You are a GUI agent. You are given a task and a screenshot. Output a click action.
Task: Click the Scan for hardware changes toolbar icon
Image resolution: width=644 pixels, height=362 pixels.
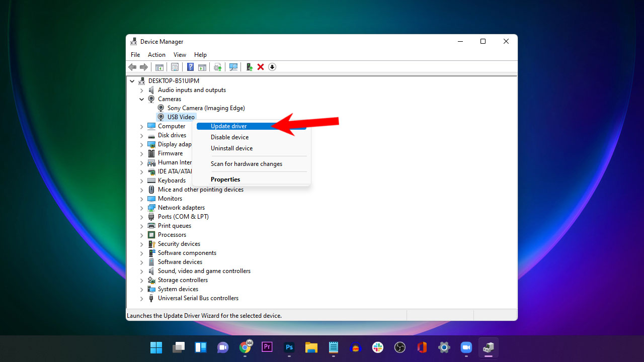233,67
